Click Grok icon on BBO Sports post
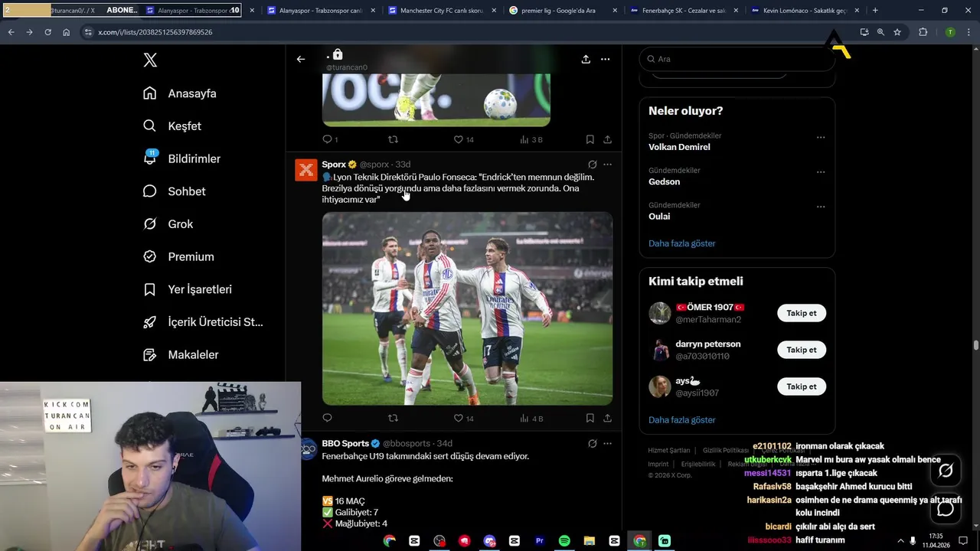This screenshot has height=551, width=980. tap(592, 443)
